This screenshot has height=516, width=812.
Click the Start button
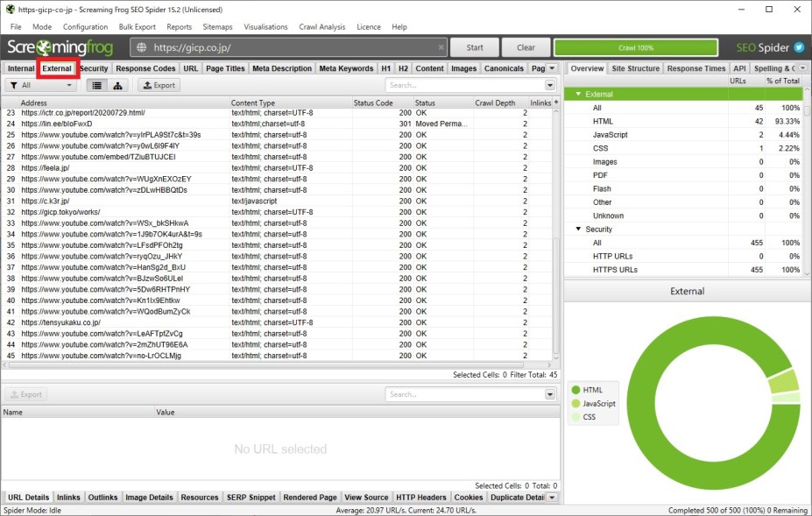tap(475, 47)
